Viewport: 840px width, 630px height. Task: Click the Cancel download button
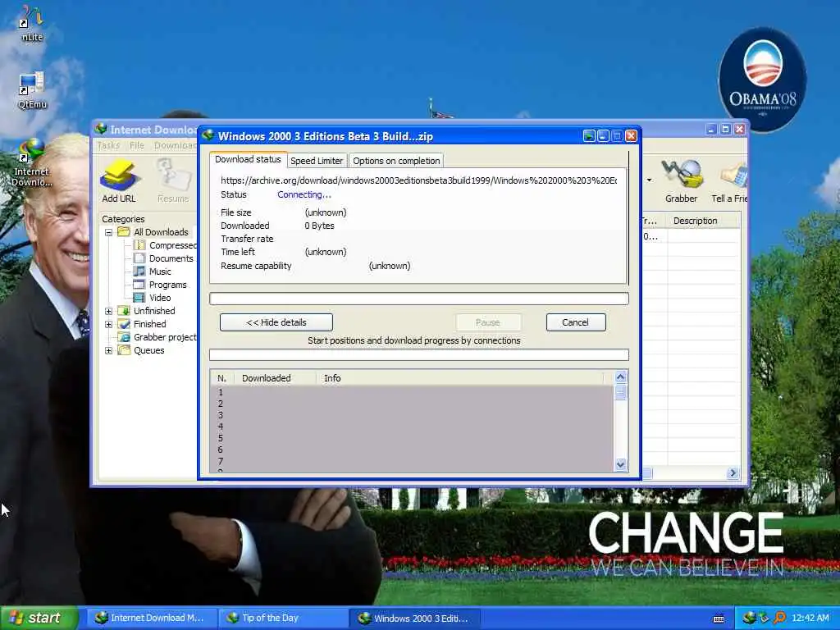pos(576,322)
